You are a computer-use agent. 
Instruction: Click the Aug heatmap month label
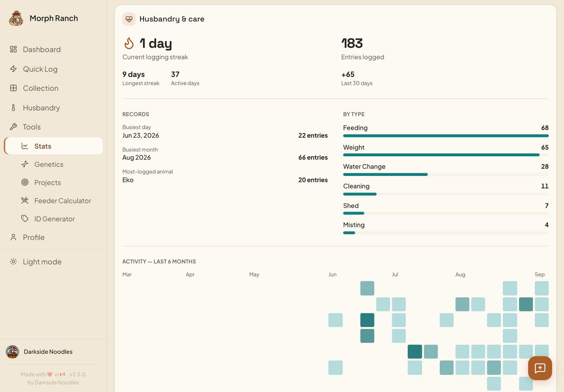460,274
